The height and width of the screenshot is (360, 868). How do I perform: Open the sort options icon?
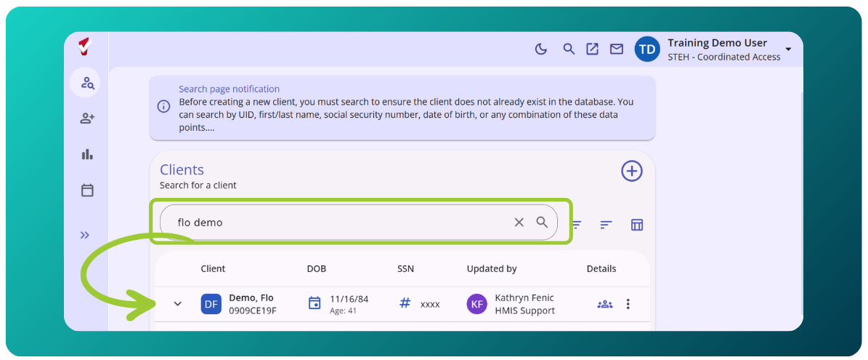pos(607,224)
